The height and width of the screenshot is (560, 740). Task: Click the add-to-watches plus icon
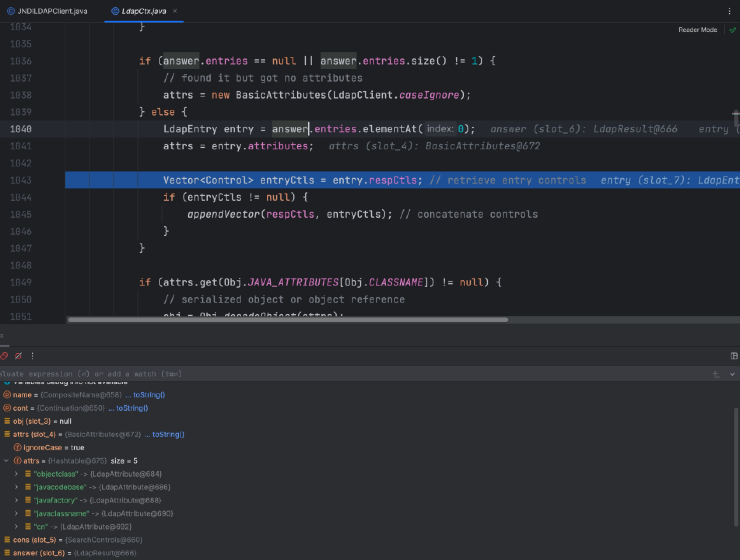pos(716,374)
